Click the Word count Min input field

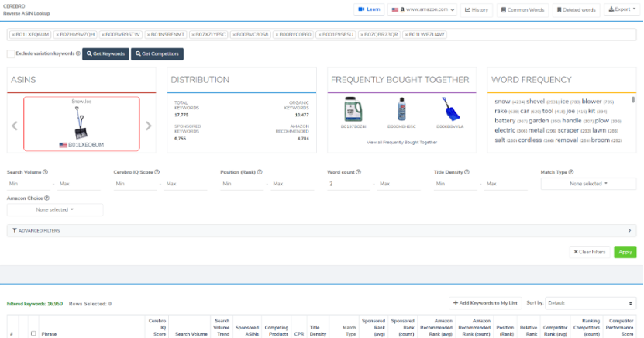[347, 184]
